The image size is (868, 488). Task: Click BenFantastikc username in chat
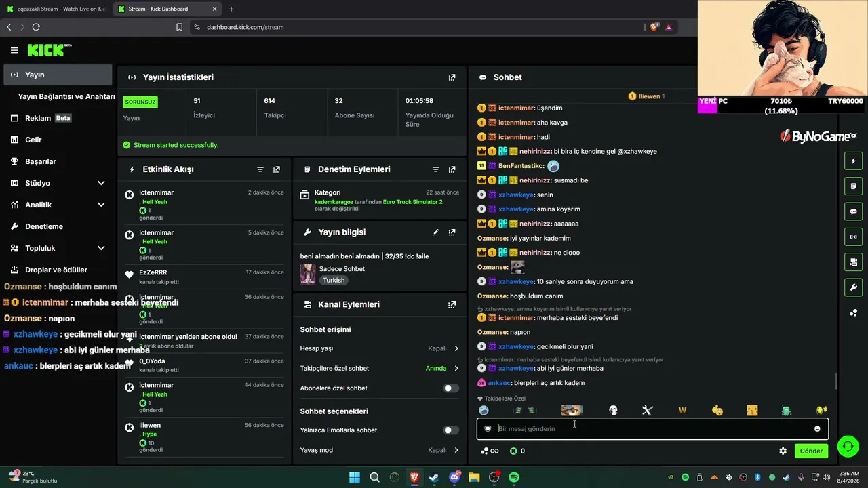click(x=521, y=166)
